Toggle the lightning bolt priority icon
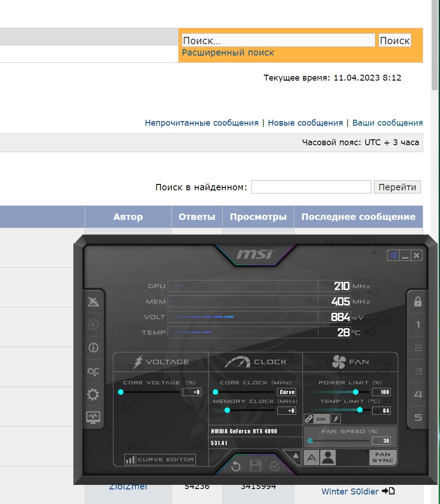The height and width of the screenshot is (504, 440). point(336,419)
